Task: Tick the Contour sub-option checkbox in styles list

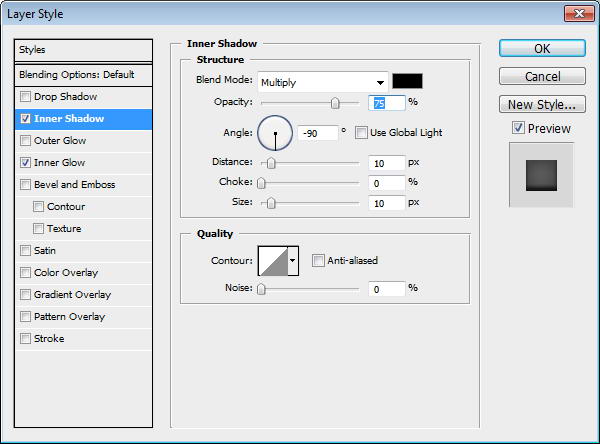Action: (38, 207)
